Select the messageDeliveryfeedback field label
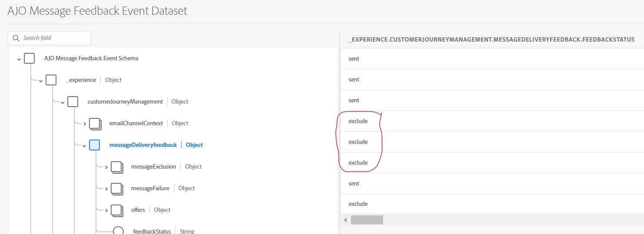 [x=143, y=145]
